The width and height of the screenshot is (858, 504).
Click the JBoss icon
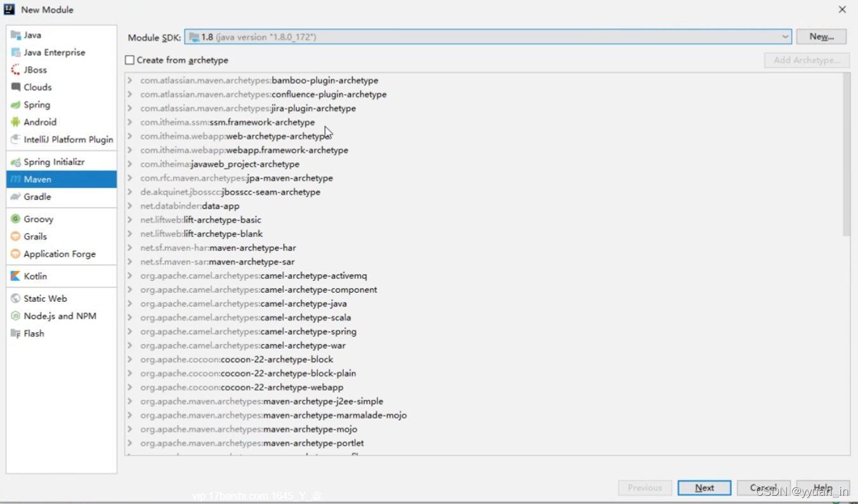[x=16, y=70]
